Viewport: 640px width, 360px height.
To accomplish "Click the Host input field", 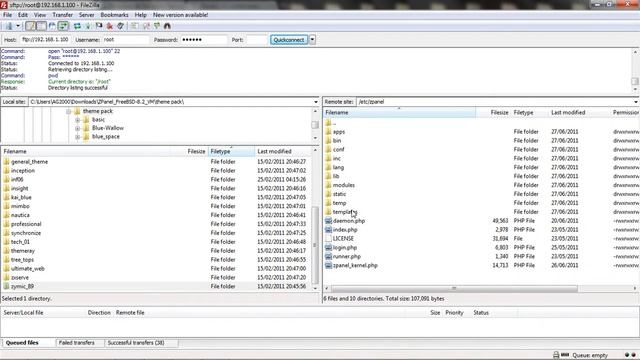I will point(45,40).
